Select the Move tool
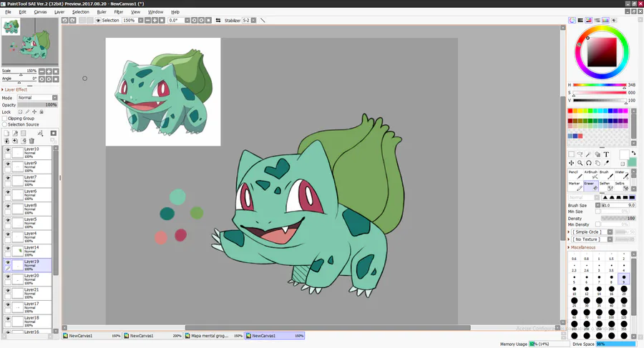 point(571,163)
